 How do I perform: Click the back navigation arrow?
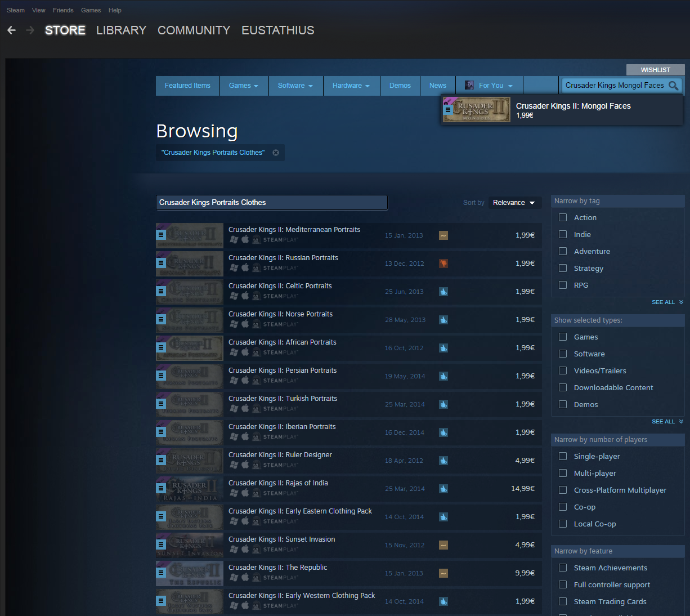12,30
